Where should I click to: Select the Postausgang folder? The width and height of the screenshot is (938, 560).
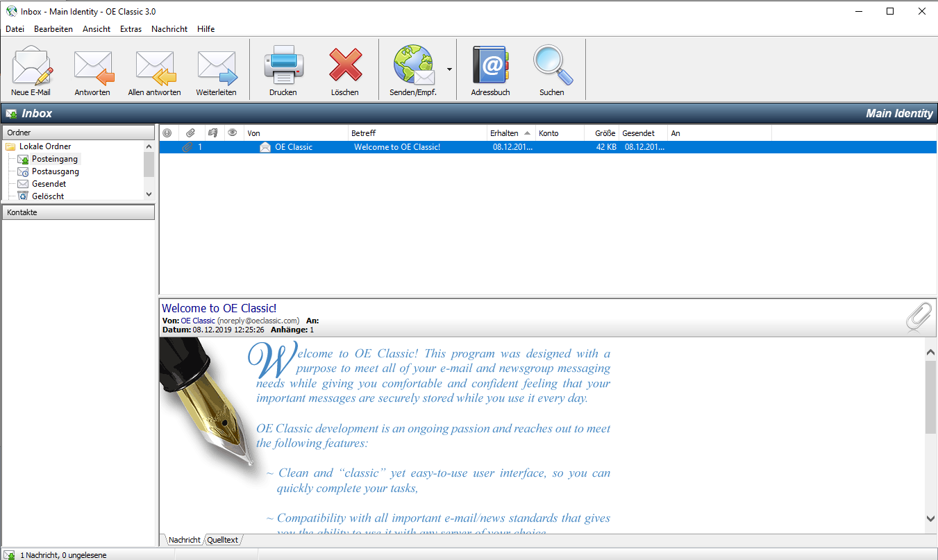(x=55, y=171)
